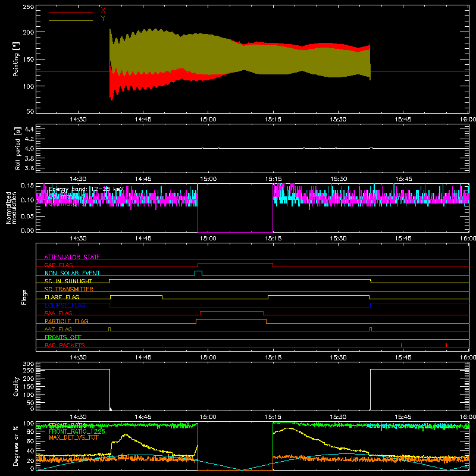The height and width of the screenshot is (476, 476).
Task: Select the BAD_PACKETS flag label
Action: [65, 345]
